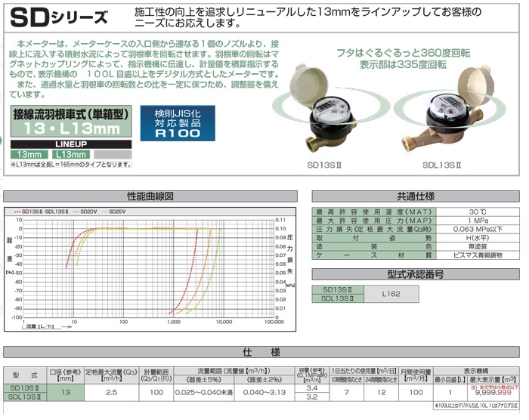Image resolution: width=529 pixels, height=420 pixels.
Task: Click the 月間使用量 column header
Action: pos(416,375)
